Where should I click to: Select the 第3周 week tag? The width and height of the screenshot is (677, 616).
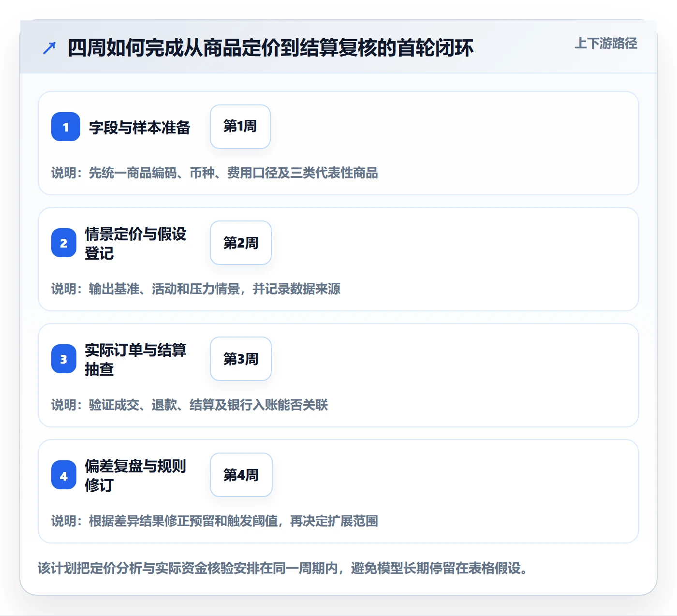(x=241, y=359)
